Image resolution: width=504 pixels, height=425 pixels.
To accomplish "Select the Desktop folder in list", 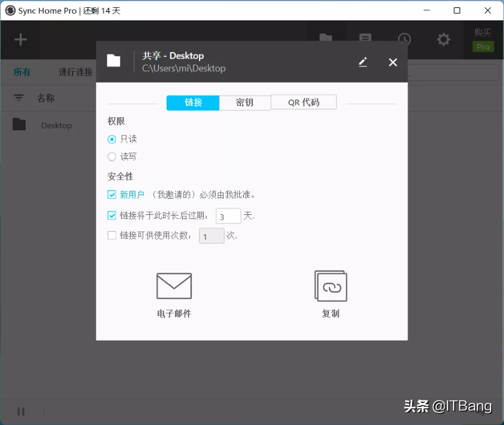I will (x=56, y=125).
